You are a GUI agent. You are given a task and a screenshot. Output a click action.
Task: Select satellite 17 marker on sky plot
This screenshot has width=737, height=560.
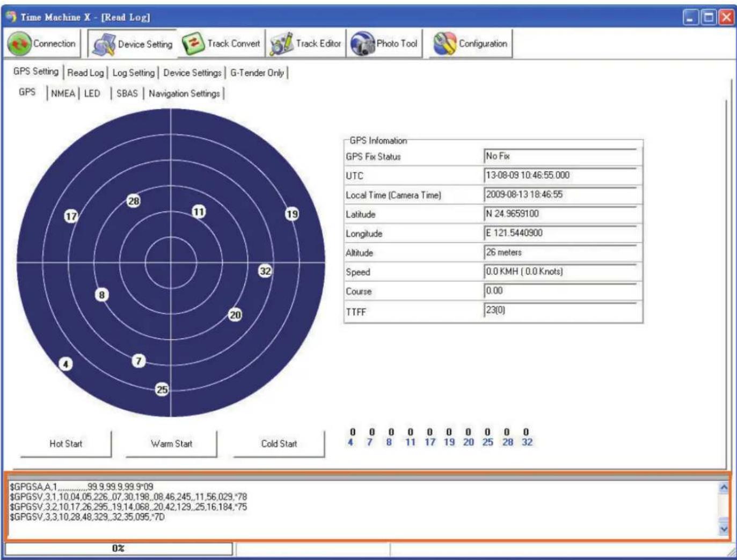click(71, 216)
